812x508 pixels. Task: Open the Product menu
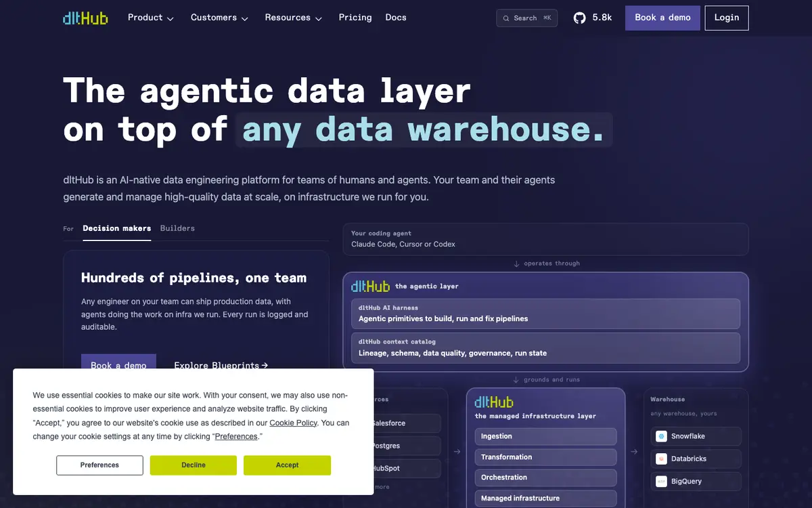[151, 18]
